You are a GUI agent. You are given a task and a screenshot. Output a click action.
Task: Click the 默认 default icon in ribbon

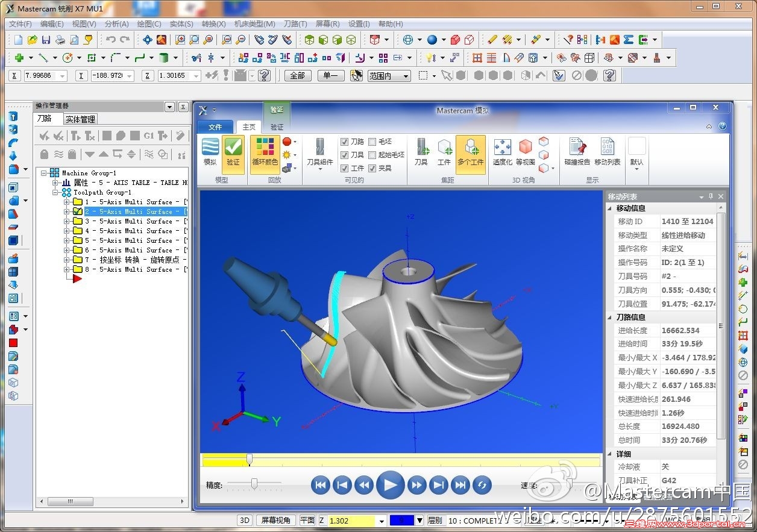point(637,153)
